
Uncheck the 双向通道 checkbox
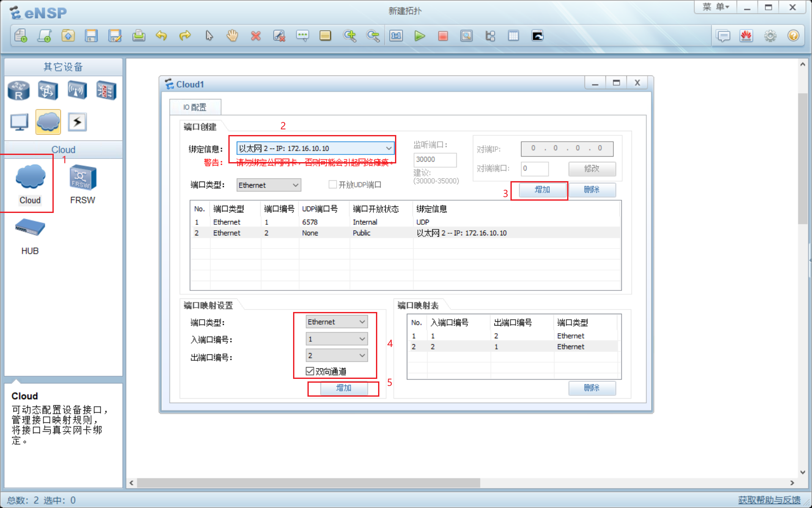(310, 371)
